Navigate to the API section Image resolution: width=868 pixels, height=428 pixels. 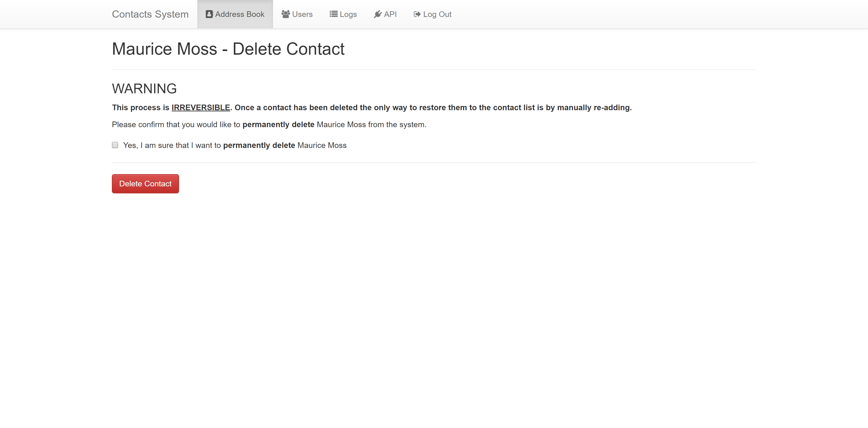385,14
